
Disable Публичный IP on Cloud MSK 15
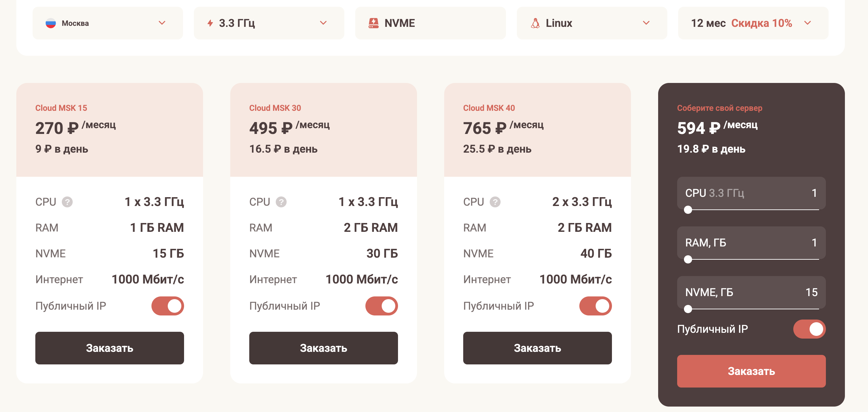pos(168,306)
